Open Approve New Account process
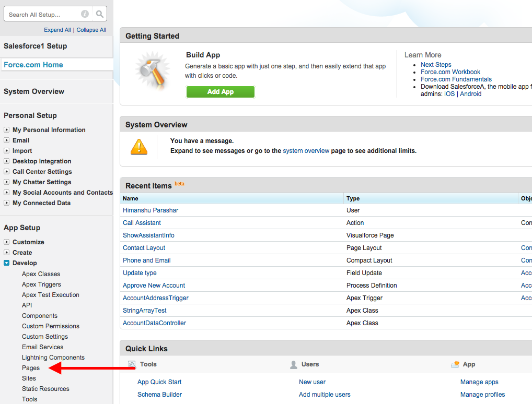Screen dimensions: 532x404 coord(154,286)
